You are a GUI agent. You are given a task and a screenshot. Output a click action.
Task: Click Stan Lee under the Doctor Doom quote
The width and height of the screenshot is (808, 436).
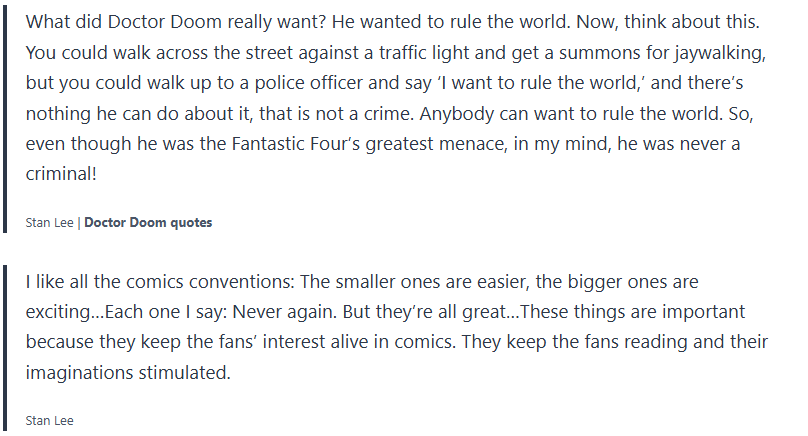tap(49, 223)
